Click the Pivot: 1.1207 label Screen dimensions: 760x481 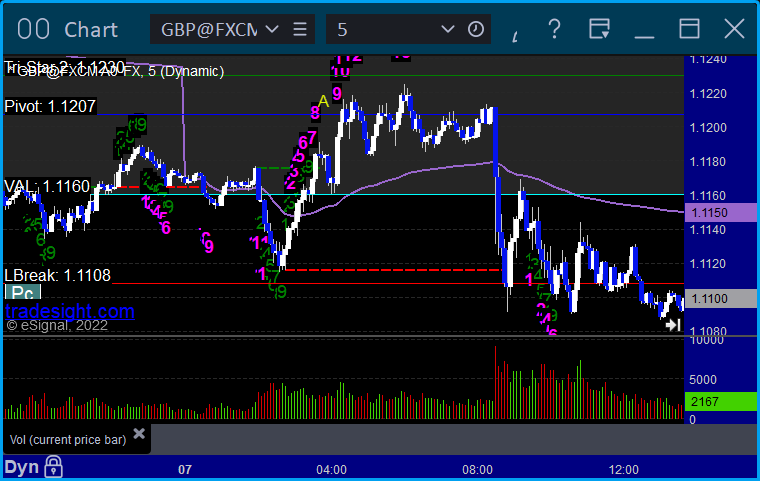50,106
